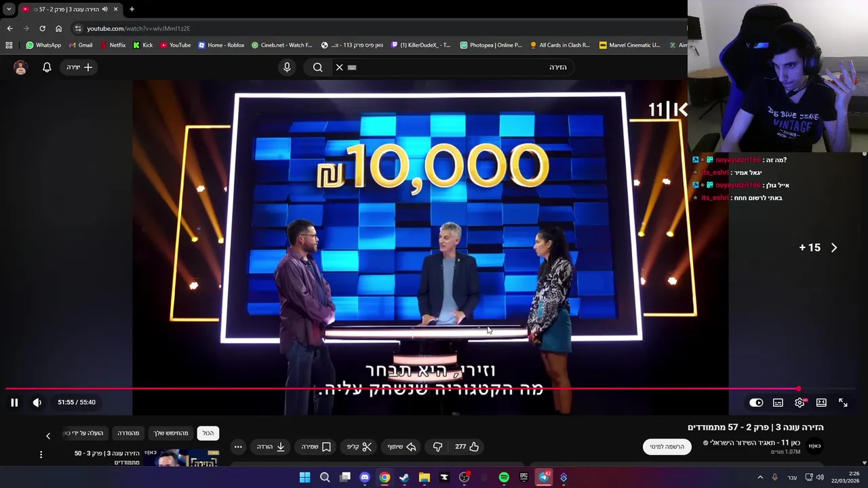Open Marvel Cinematic bookmark
Viewport: 868px width, 488px height.
pos(629,45)
